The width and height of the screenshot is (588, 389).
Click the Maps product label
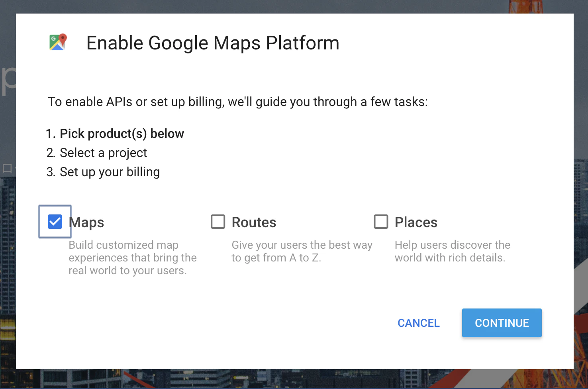tap(86, 222)
